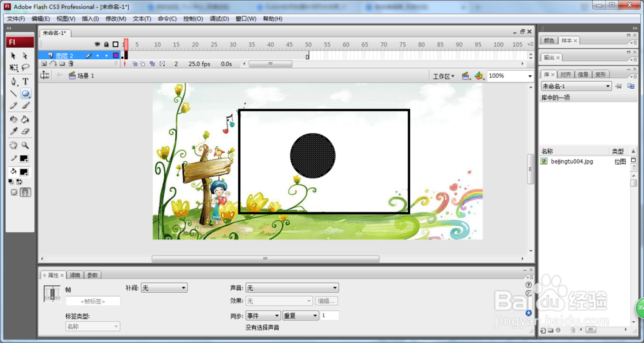The image size is (644, 343).
Task: Open Edit Scene dropdown icon
Action: coord(466,76)
